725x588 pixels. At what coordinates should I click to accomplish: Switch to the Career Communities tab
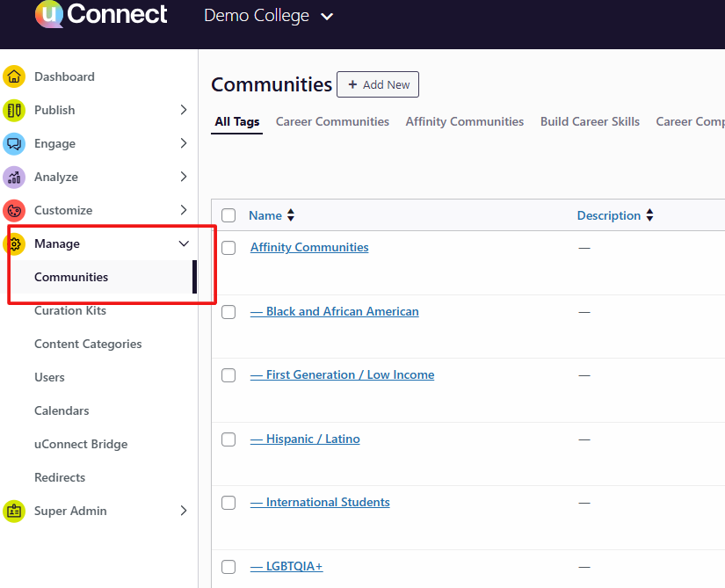[332, 122]
